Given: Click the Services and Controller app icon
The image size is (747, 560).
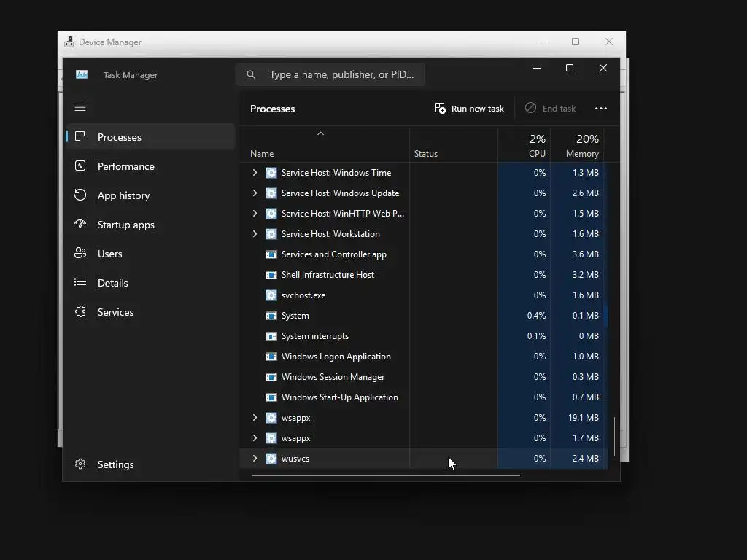Looking at the screenshot, I should tap(271, 254).
